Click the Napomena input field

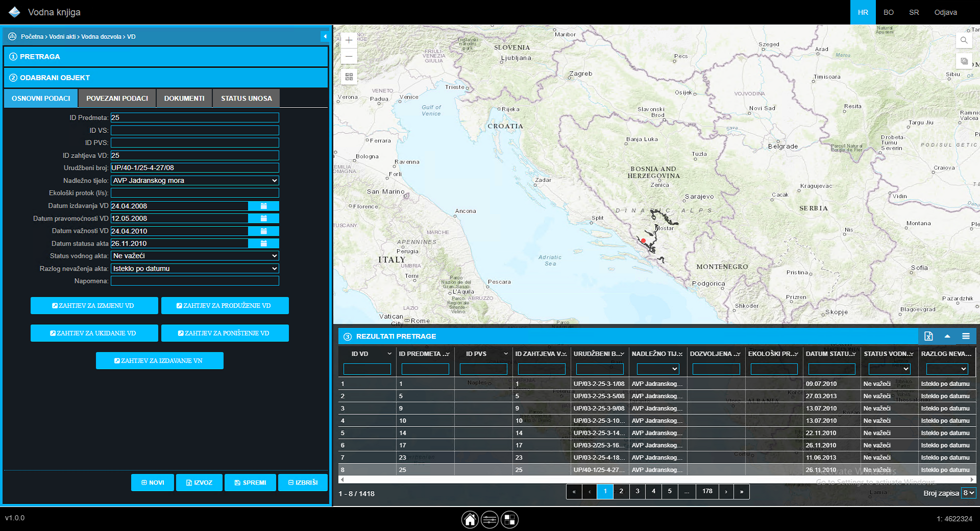coord(195,281)
